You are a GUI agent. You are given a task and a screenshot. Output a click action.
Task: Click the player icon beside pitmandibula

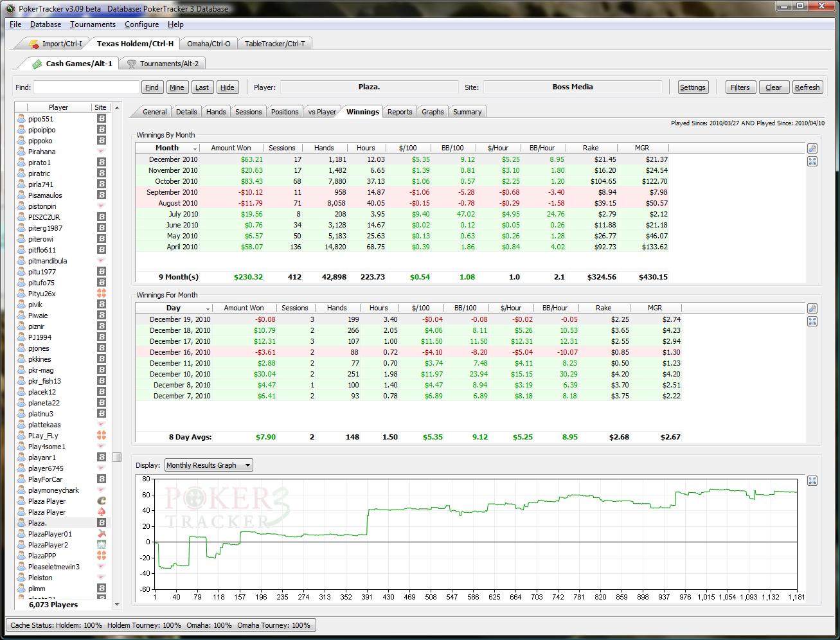(x=21, y=261)
